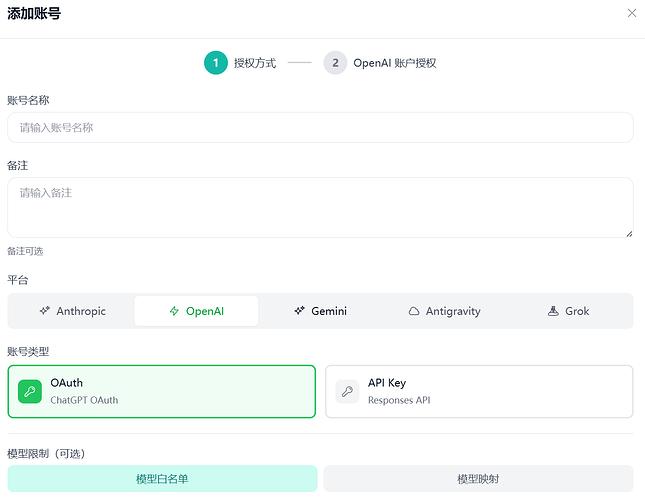Click the OpenAI lightning bolt icon
645x500 pixels.
(x=174, y=311)
